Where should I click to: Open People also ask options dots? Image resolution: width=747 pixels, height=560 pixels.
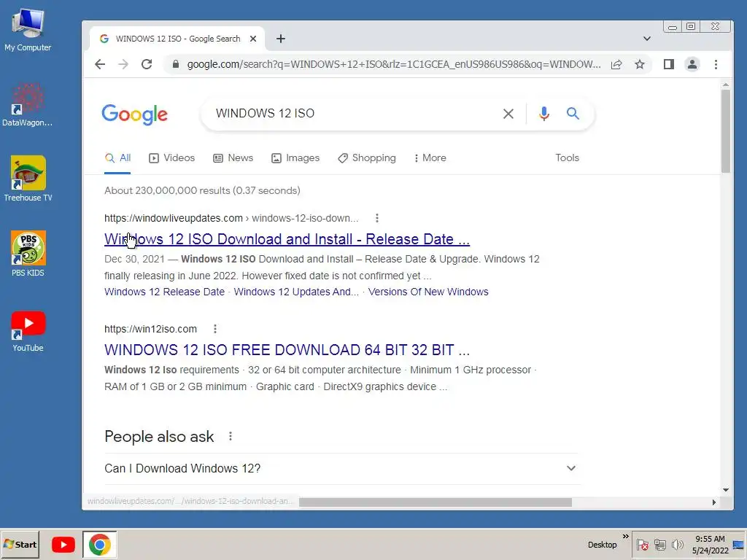click(230, 436)
